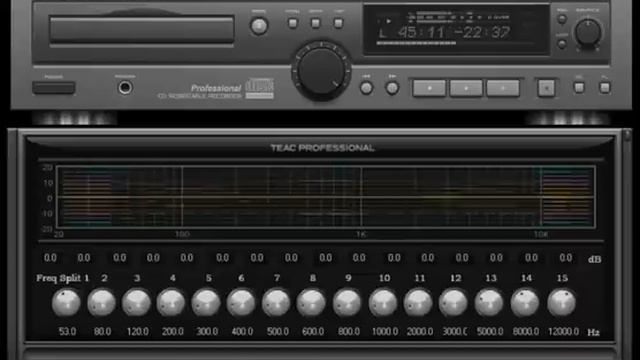Click the leftmost 0.0 dB gain value

tap(50, 258)
